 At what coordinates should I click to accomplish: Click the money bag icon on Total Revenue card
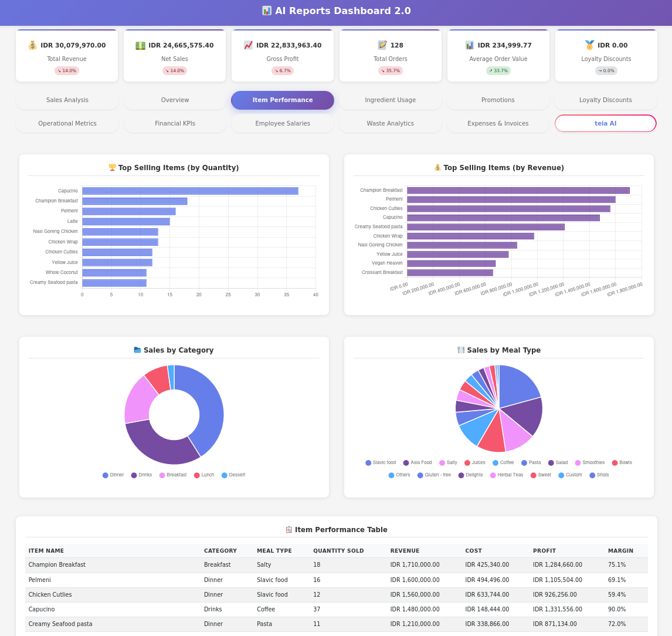33,45
